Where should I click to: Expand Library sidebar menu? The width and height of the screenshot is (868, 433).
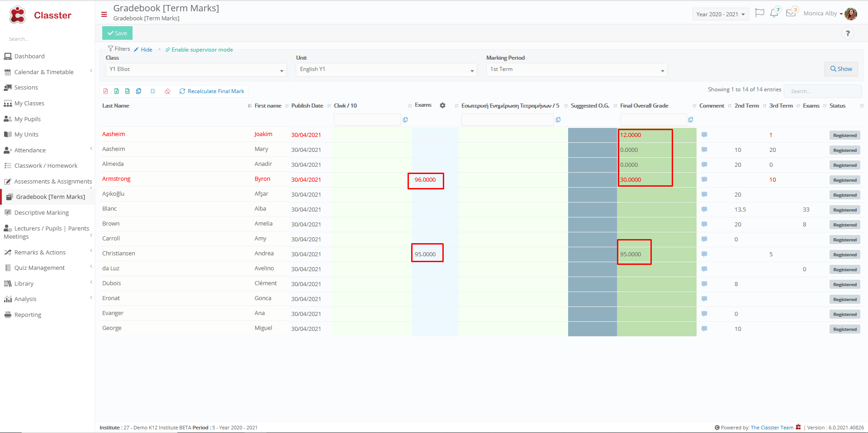tap(91, 282)
